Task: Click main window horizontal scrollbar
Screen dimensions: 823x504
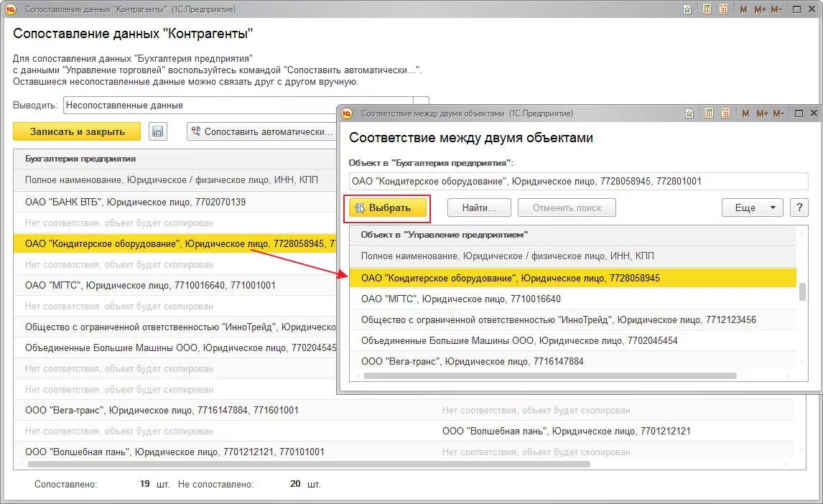Action: point(309,464)
